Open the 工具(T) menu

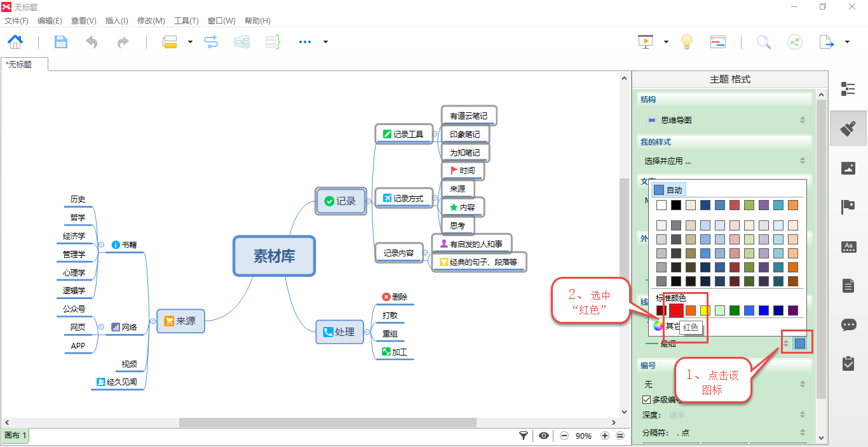coord(186,21)
